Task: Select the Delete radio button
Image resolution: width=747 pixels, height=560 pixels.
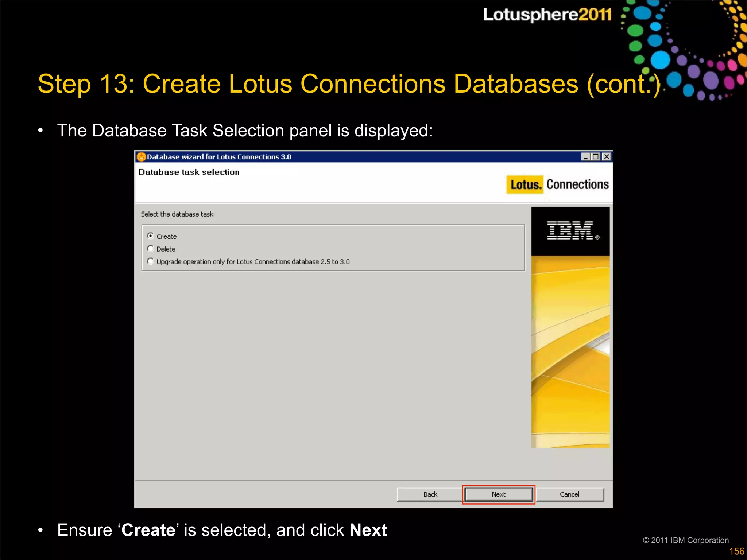Action: [150, 249]
